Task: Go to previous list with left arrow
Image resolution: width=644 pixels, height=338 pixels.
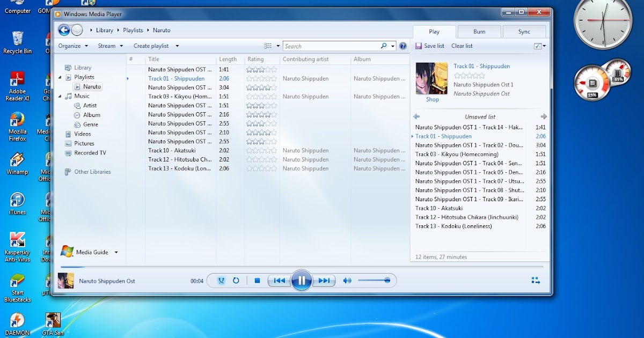Action: 416,116
